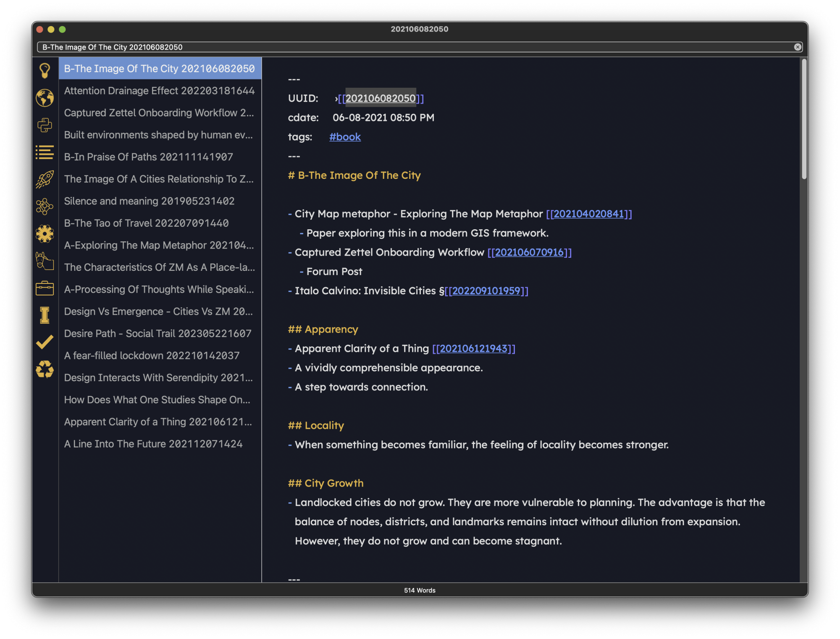Image resolution: width=840 pixels, height=639 pixels.
Task: Open the Python logo saved search
Action: (45, 125)
